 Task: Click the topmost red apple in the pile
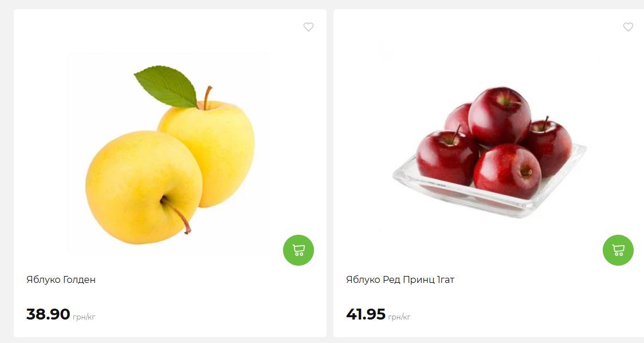[500, 116]
